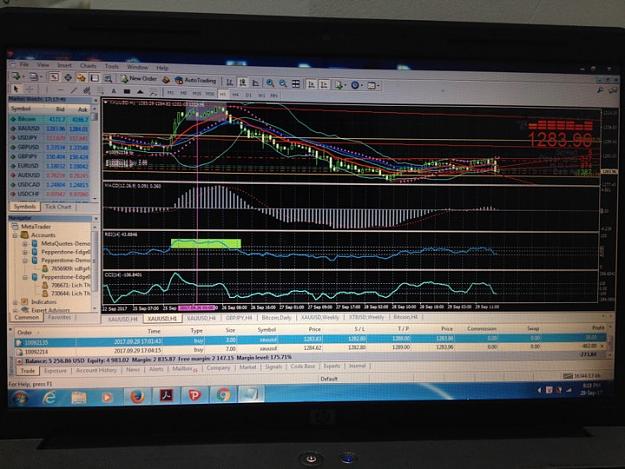The height and width of the screenshot is (469, 625).
Task: Select the cursor arrow tool
Action: [16, 89]
